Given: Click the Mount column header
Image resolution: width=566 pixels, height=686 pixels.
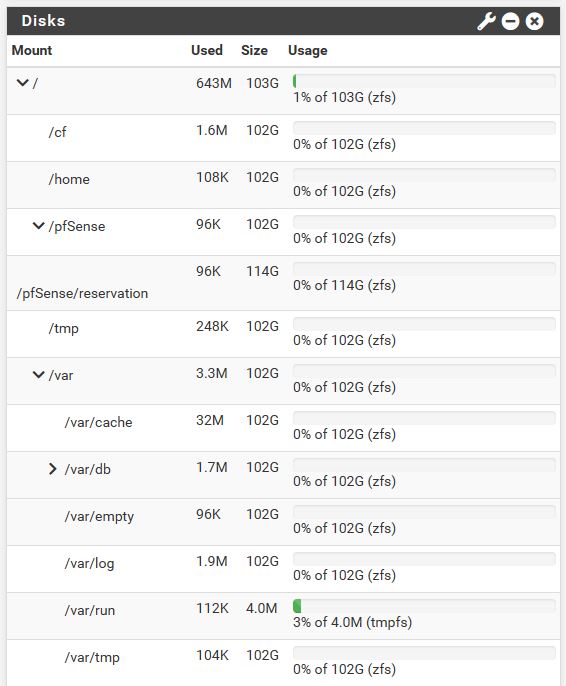Looking at the screenshot, I should click(x=32, y=50).
